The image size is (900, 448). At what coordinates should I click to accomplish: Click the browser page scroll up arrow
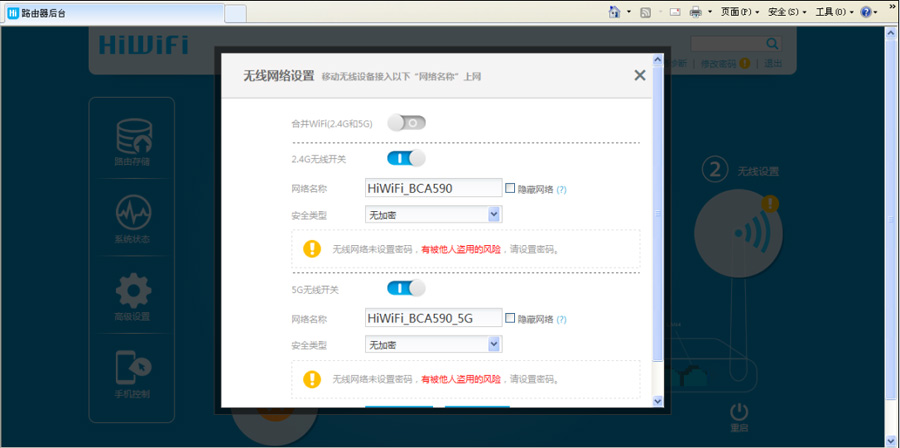(x=890, y=33)
